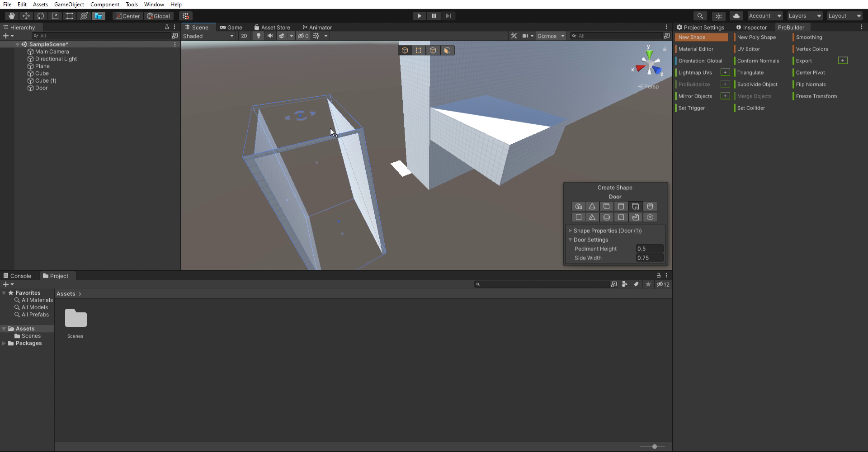
Task: Open the Material Editor in ProBuilder
Action: pos(697,49)
